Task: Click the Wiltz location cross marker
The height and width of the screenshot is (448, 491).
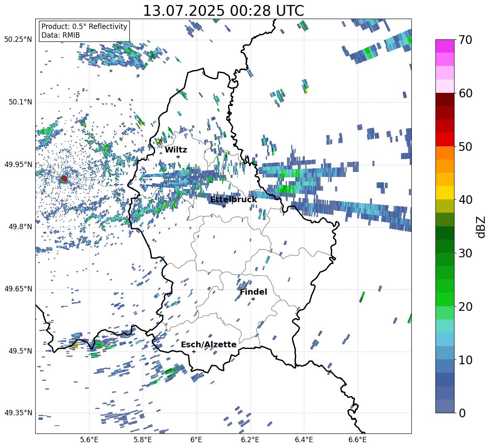Action: [x=178, y=157]
